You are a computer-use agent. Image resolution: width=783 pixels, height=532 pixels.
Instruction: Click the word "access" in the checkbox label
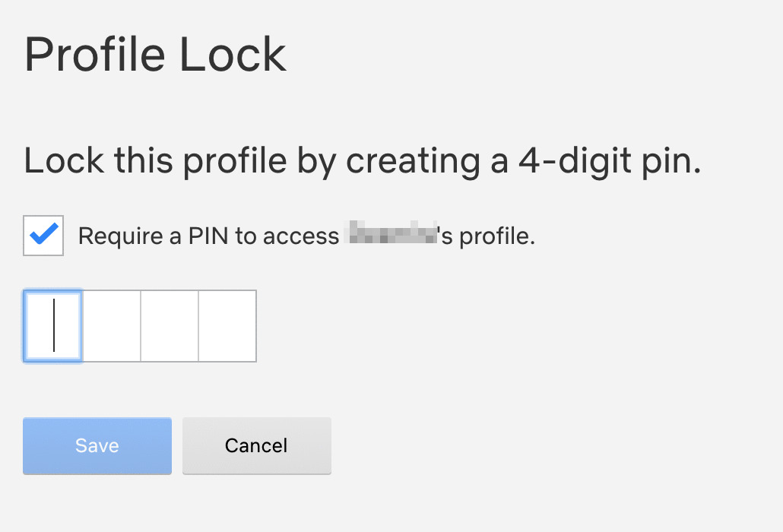[301, 236]
